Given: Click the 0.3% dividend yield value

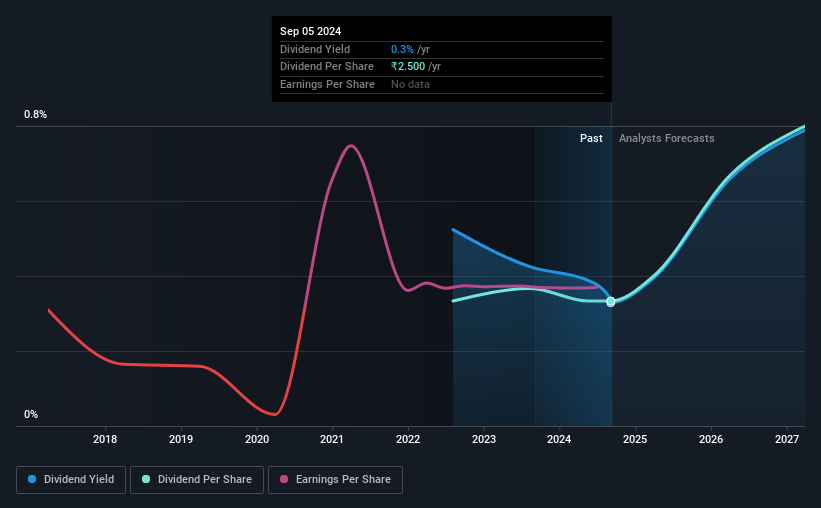Looking at the screenshot, I should pos(402,49).
